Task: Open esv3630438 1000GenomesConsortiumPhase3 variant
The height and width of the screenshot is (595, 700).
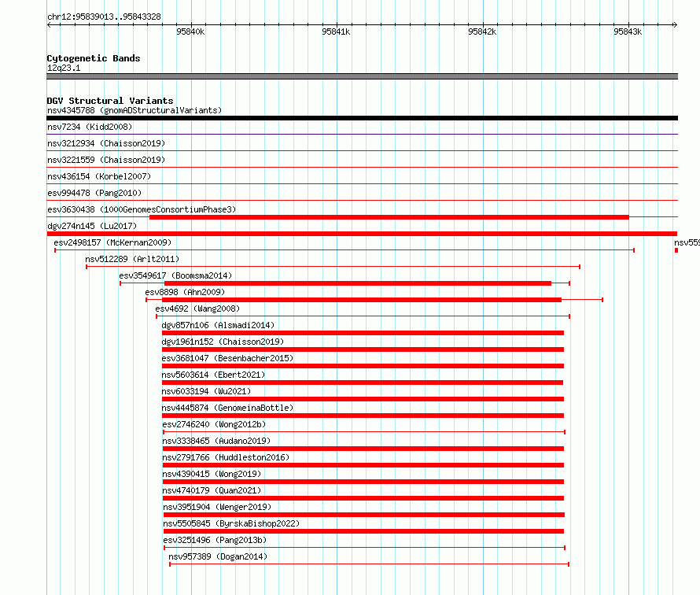Action: tap(142, 209)
